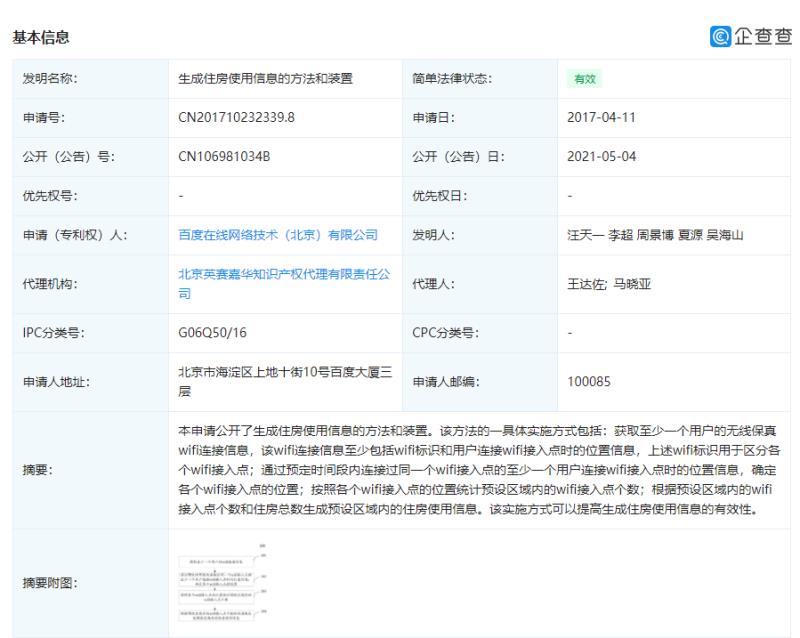This screenshot has height=638, width=800.
Task: Click the 申请（专利权）人 field label
Action: tap(75, 235)
